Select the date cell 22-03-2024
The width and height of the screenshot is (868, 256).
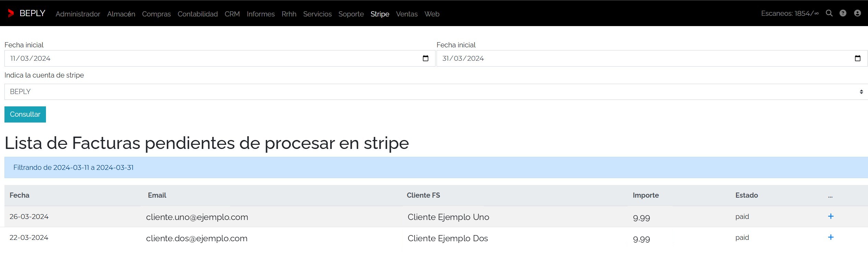tap(29, 237)
